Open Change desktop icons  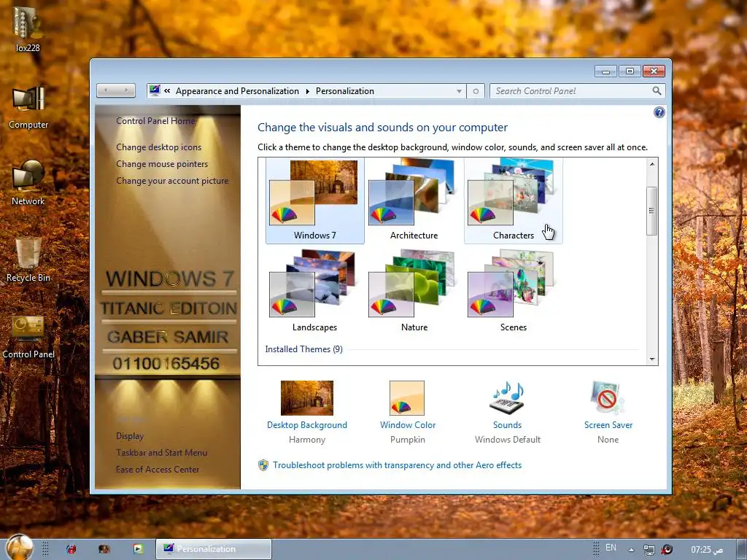(x=158, y=147)
